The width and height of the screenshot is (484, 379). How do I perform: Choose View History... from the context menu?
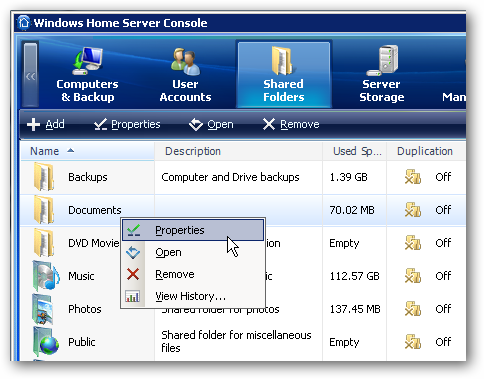pyautogui.click(x=193, y=296)
